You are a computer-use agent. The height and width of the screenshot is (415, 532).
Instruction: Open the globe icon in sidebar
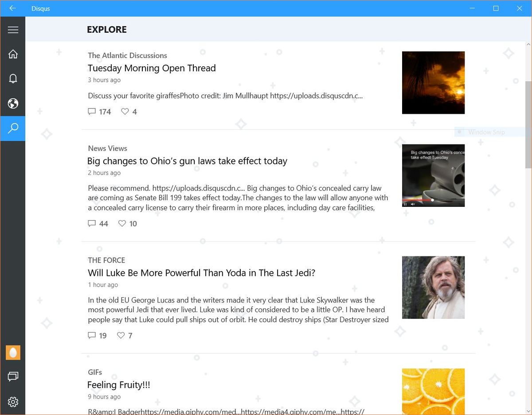pyautogui.click(x=13, y=103)
